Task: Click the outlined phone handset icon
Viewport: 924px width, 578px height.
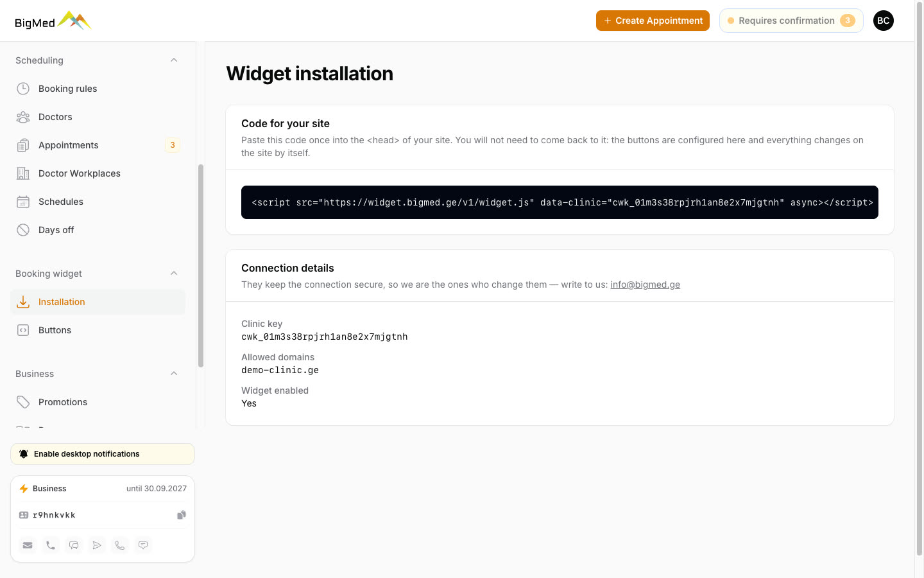Action: pyautogui.click(x=120, y=545)
